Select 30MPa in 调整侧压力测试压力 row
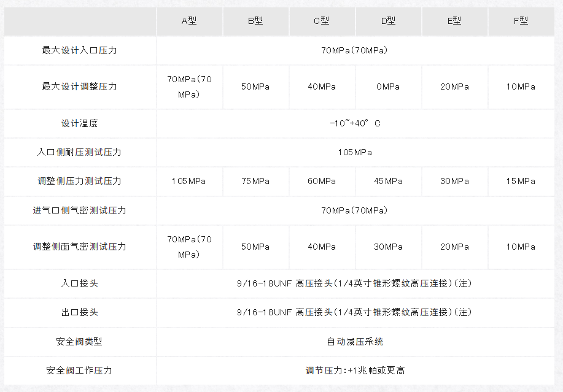563x392 pixels. click(454, 181)
